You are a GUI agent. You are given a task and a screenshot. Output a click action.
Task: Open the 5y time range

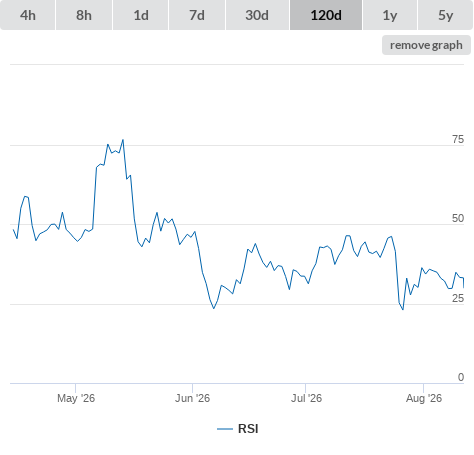(445, 15)
